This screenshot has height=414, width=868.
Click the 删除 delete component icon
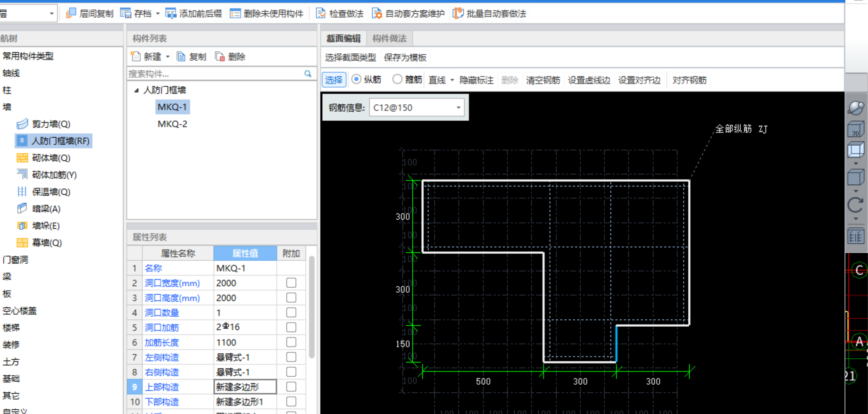[220, 57]
